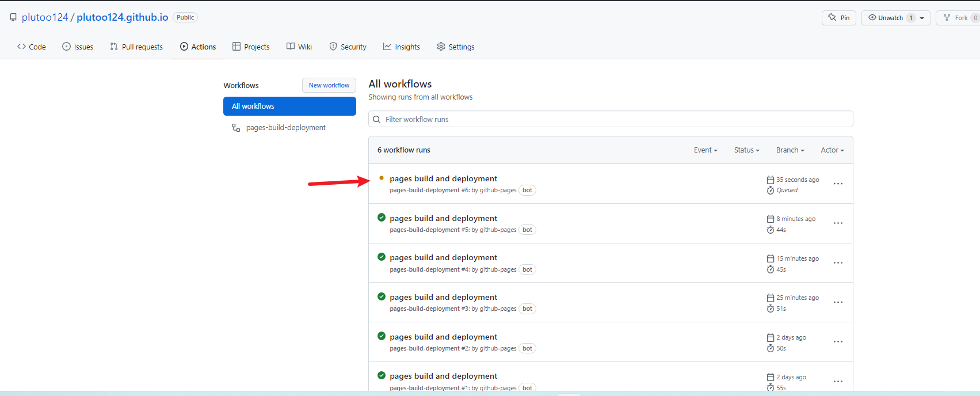The width and height of the screenshot is (980, 396).
Task: Open the Wiki tab
Action: (x=299, y=47)
